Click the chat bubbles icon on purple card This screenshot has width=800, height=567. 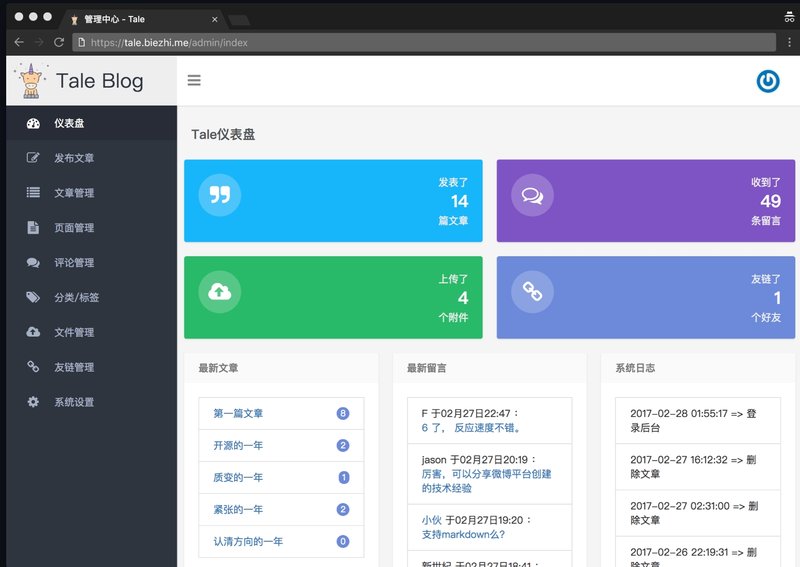[532, 195]
